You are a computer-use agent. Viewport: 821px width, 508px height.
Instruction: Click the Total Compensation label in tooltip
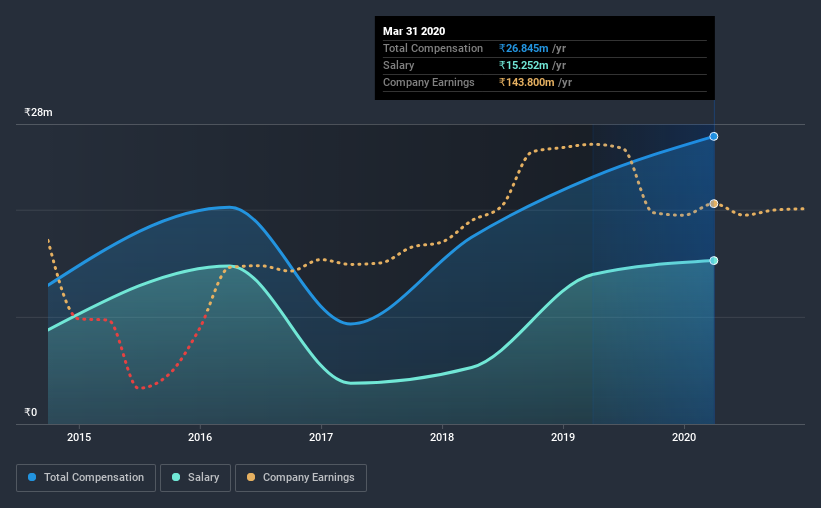pos(433,48)
